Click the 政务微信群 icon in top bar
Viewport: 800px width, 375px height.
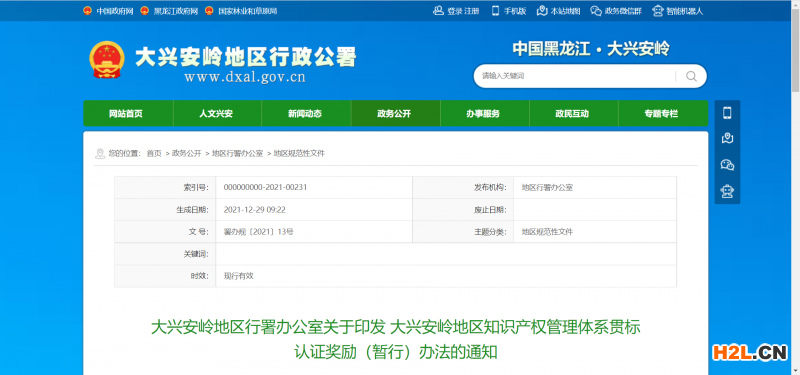point(596,11)
